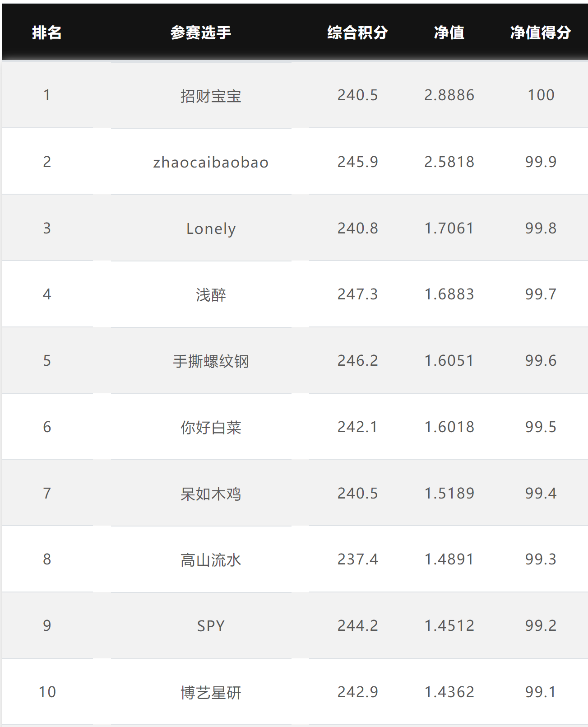
Task: Select contestant 你好白菜
Action: 211,427
